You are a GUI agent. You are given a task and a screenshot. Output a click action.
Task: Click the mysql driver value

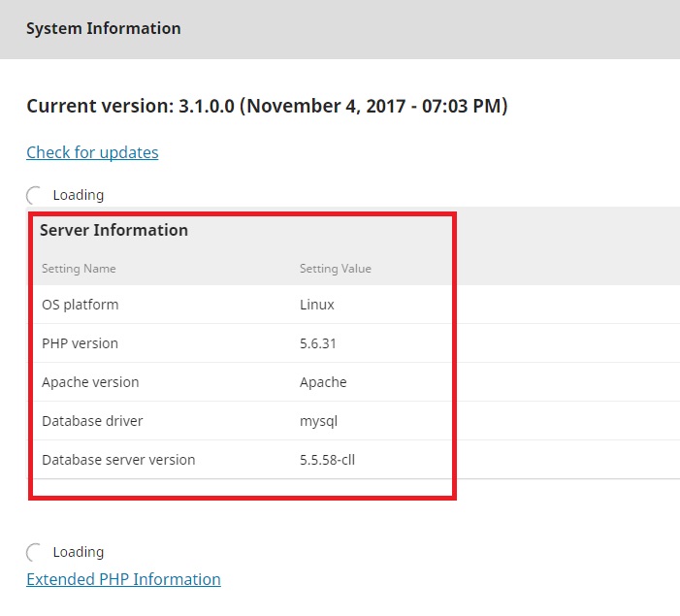[318, 421]
